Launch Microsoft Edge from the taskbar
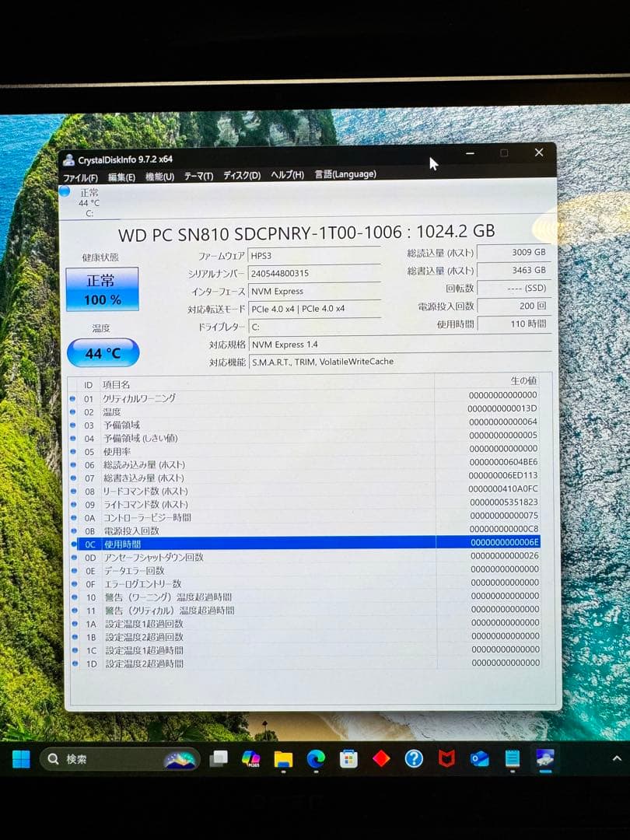Screen dimensions: 630x840 (315, 758)
